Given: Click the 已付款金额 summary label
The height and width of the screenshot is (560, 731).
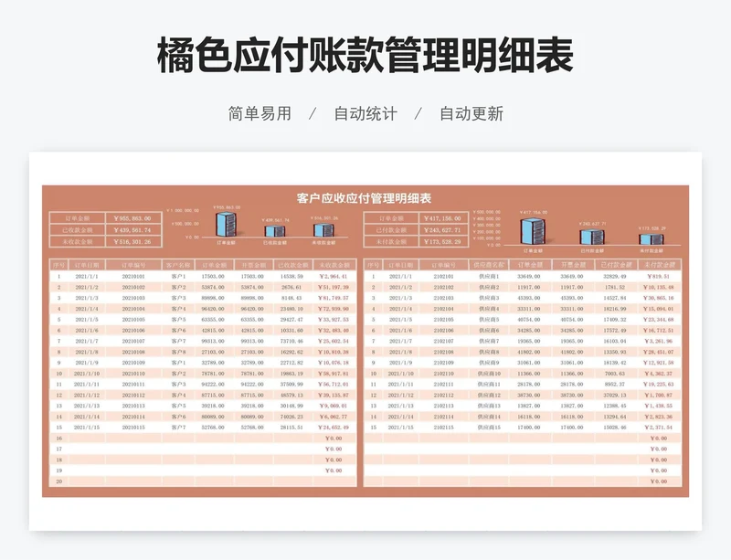Looking at the screenshot, I should [392, 230].
